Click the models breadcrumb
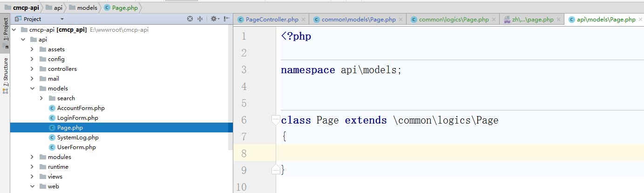This screenshot has height=193, width=644. 83,7
